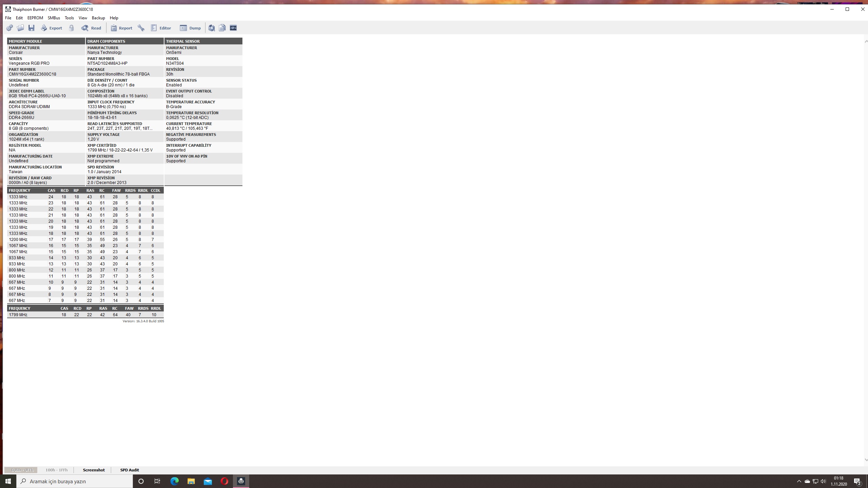Click the wrench tools icon
The height and width of the screenshot is (488, 868).
[141, 28]
